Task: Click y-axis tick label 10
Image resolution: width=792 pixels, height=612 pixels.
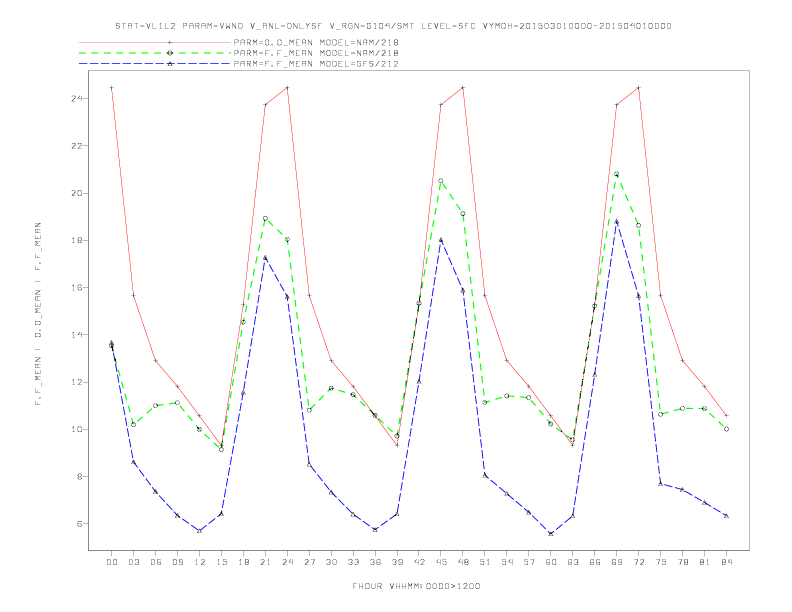Action: (77, 430)
